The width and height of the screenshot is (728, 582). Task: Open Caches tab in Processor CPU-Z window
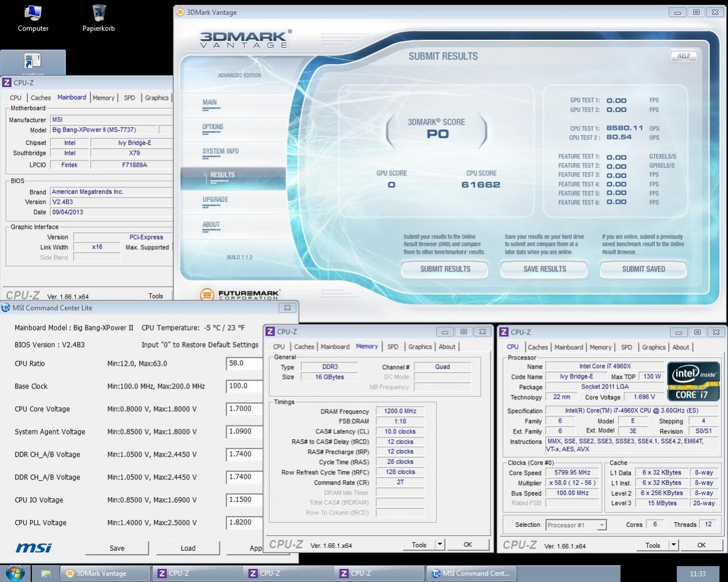(x=537, y=347)
